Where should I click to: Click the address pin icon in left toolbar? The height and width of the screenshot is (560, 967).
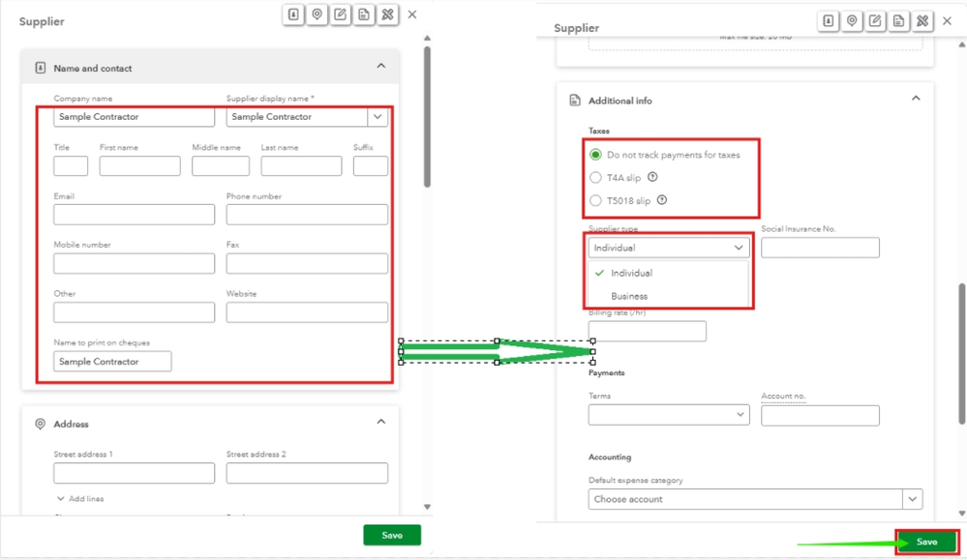(x=317, y=15)
